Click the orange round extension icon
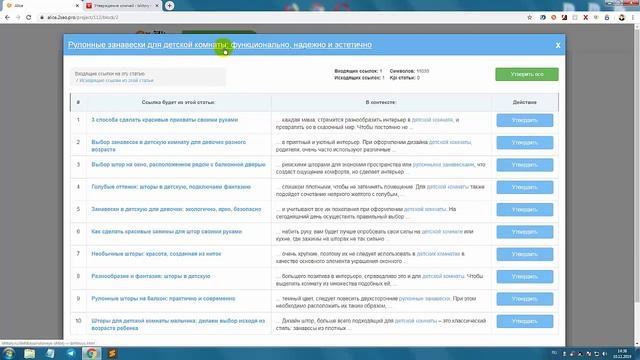The image size is (640, 360). pyautogui.click(x=553, y=18)
